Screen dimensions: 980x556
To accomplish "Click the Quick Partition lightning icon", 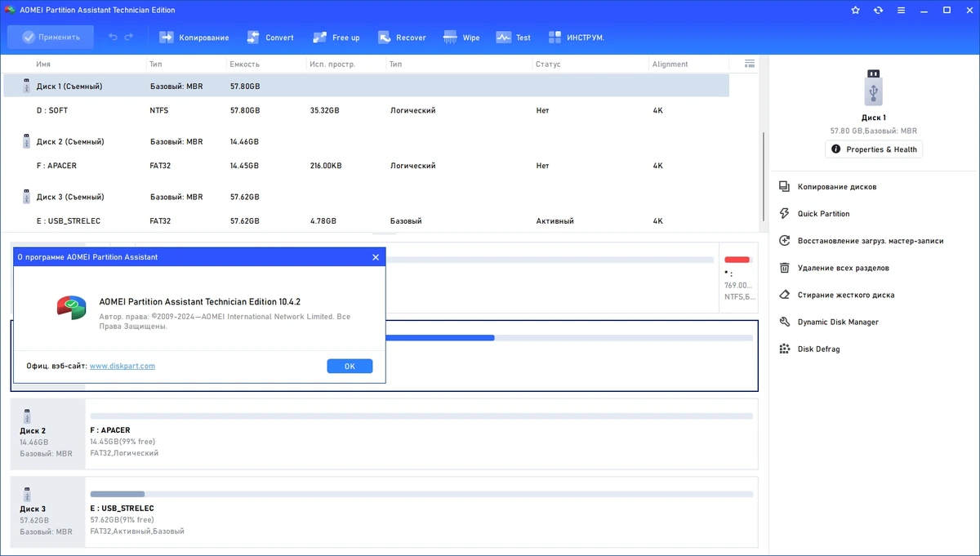I will (x=784, y=214).
